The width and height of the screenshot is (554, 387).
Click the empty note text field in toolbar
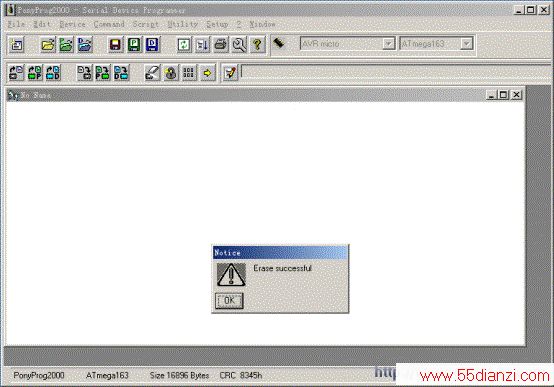click(x=396, y=72)
